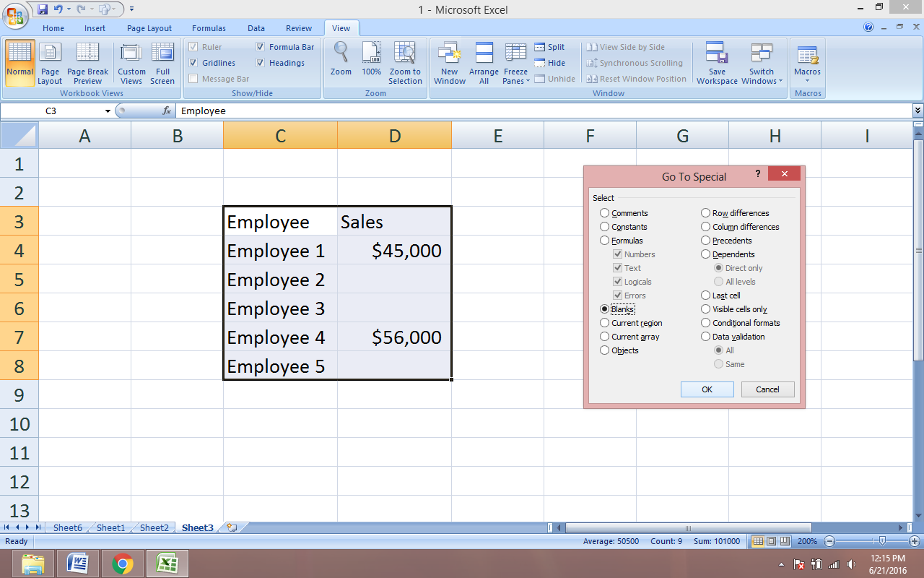924x578 pixels.
Task: Save the workbook from Quick Access toolbar
Action: pos(43,9)
